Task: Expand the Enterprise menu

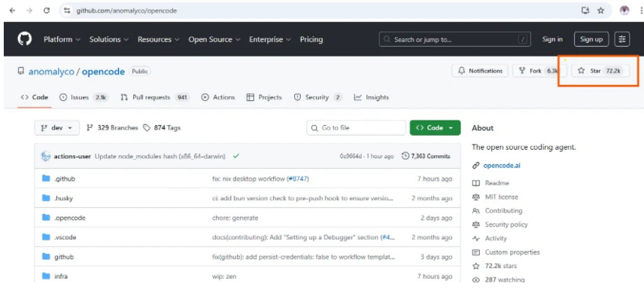Action: [270, 39]
